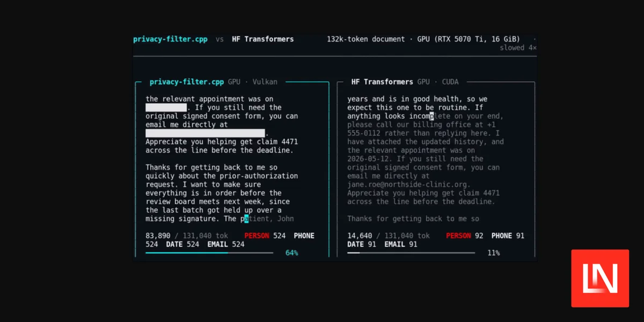
Task: Click the privacy-filter.cpp panel title
Action: 187,82
